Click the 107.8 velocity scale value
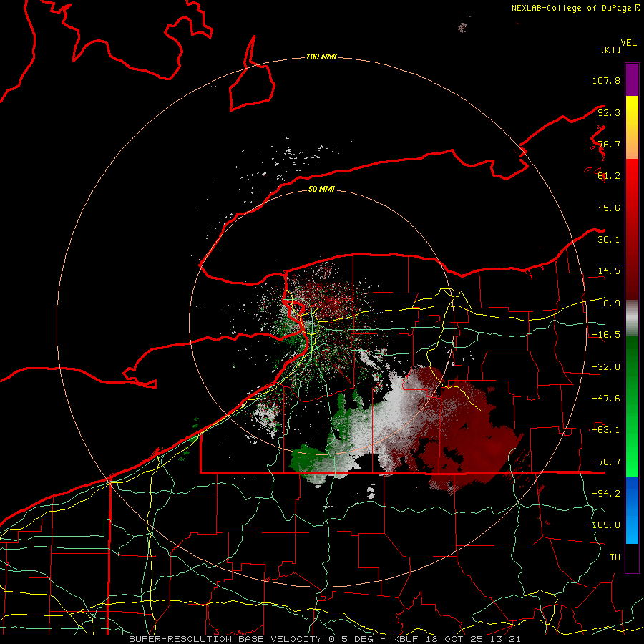 (606, 80)
